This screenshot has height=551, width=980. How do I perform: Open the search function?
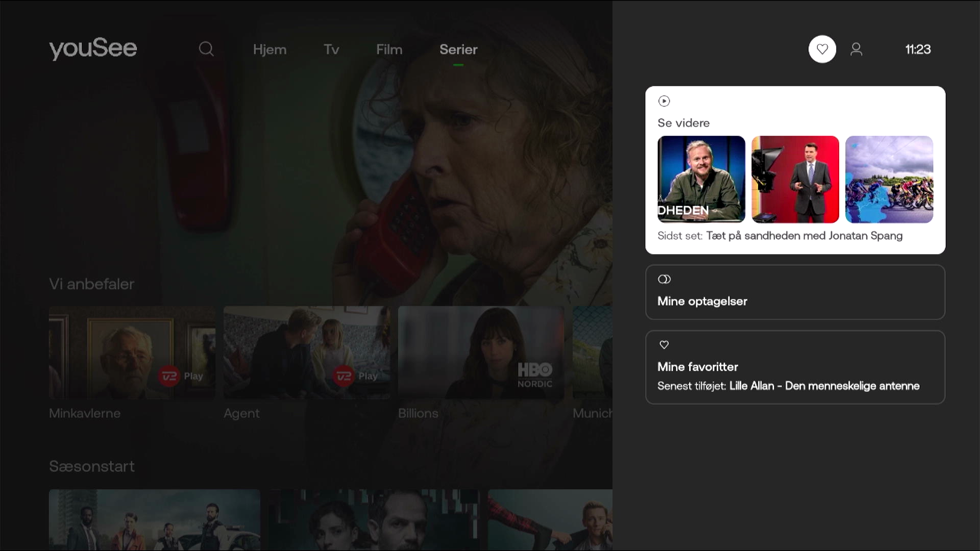click(206, 49)
